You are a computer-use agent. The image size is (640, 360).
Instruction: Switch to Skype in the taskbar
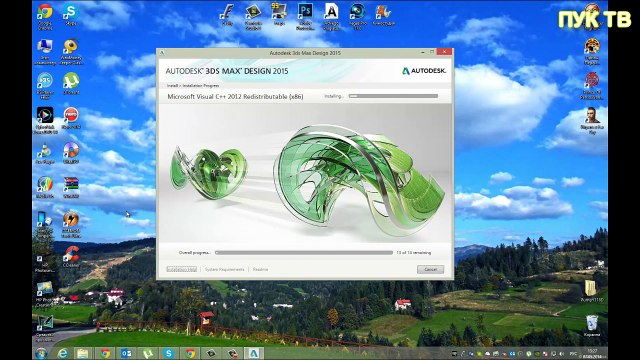(169, 353)
